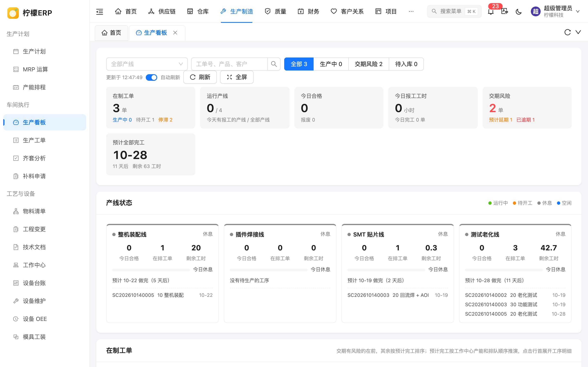Toggle the 自动刷新 switch
This screenshot has width=588, height=367.
pos(151,77)
